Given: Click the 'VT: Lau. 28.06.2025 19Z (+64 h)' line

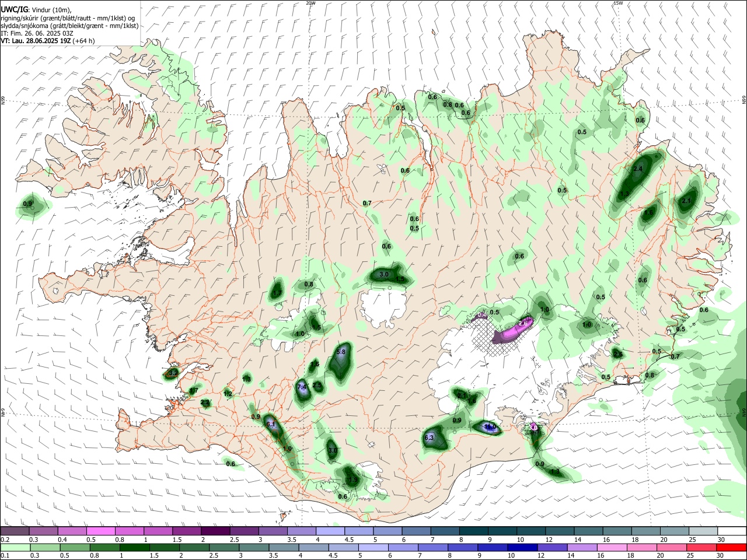Looking at the screenshot, I should pos(48,41).
